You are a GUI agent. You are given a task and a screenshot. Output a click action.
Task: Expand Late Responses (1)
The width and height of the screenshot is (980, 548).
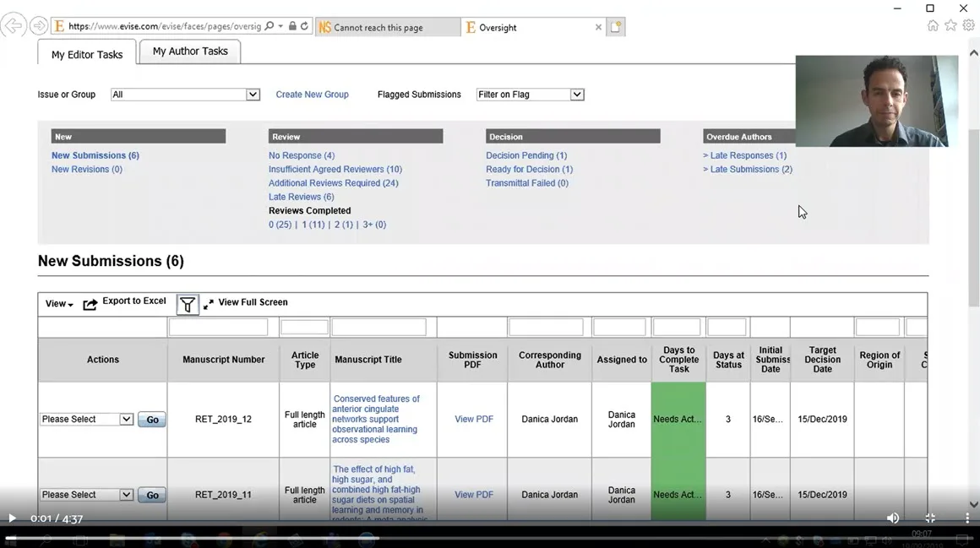pos(745,155)
